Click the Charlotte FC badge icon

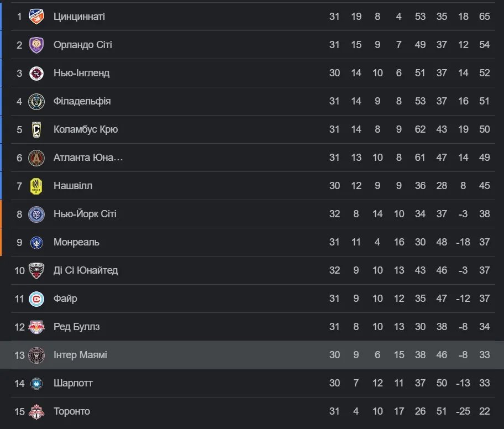(x=36, y=383)
